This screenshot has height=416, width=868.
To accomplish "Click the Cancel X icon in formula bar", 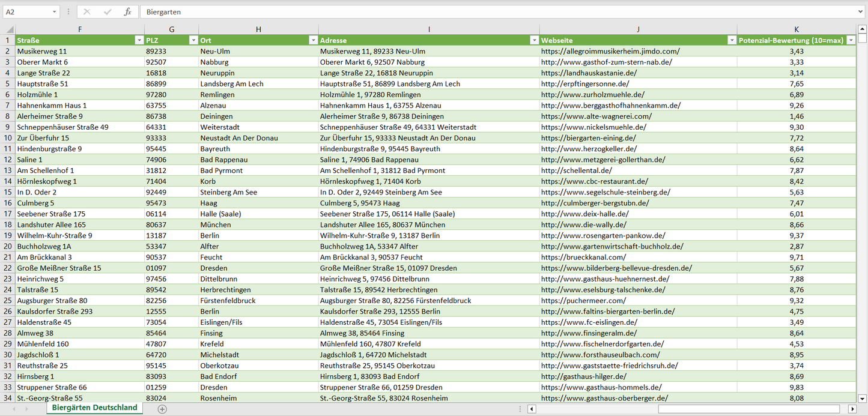I will coord(87,12).
